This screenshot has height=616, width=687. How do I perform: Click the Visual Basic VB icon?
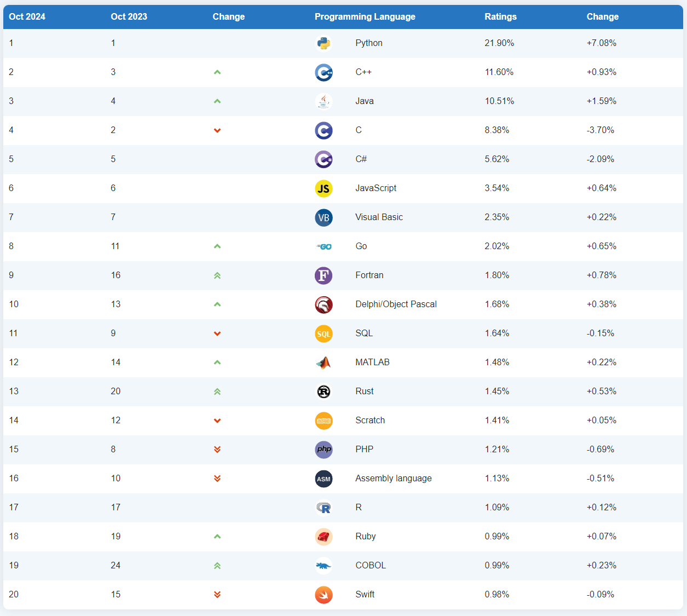(x=324, y=217)
